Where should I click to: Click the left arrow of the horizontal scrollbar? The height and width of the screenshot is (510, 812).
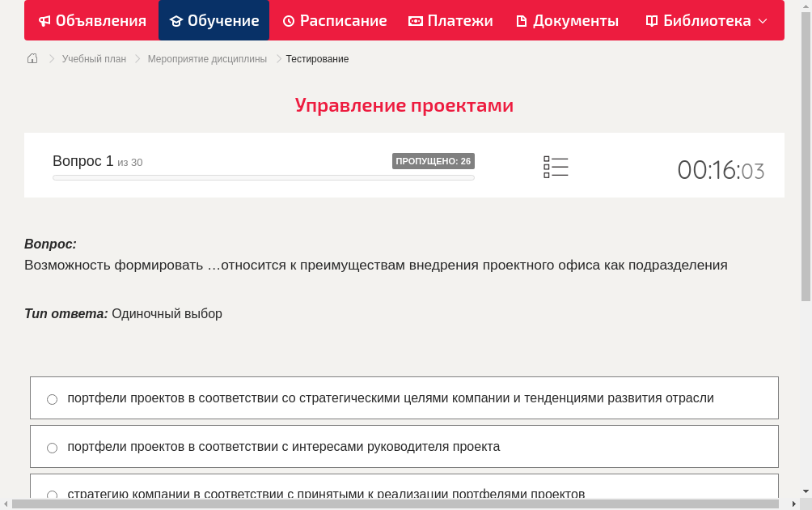[x=5, y=504]
